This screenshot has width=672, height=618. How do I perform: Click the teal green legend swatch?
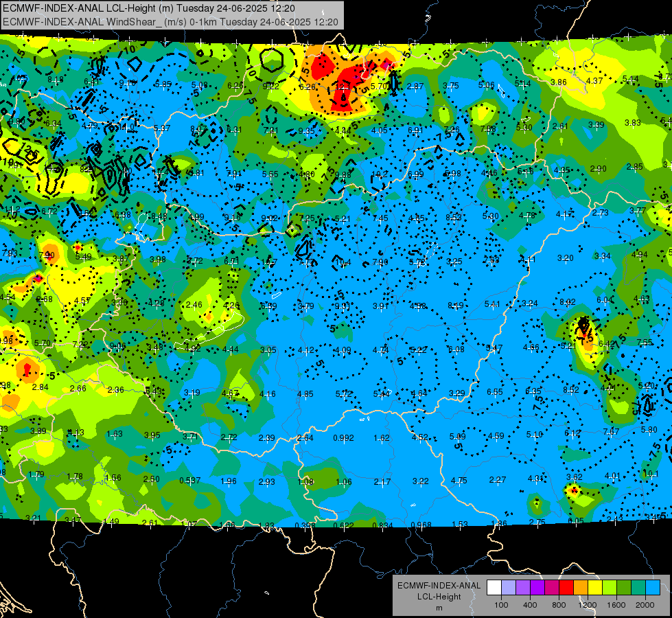[638, 588]
